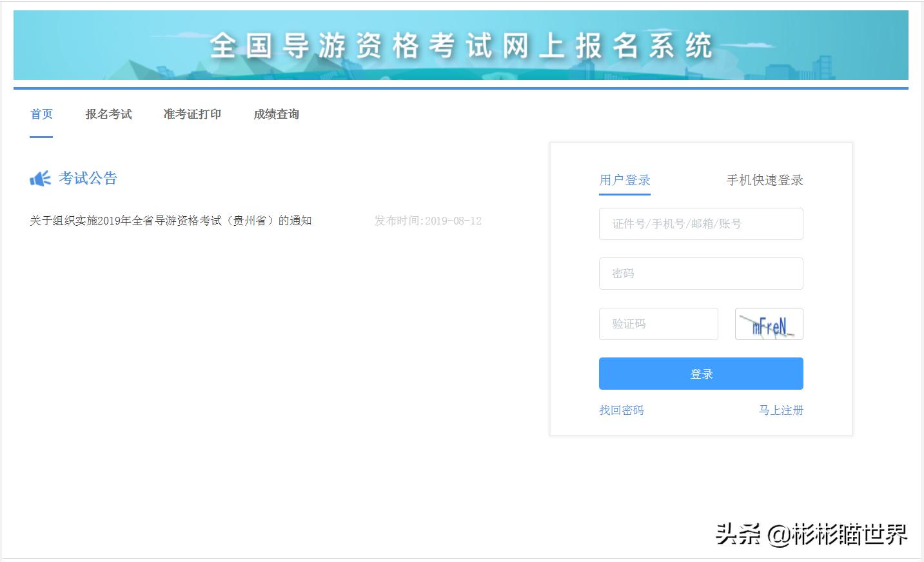Select the 首页 tab

coord(41,114)
